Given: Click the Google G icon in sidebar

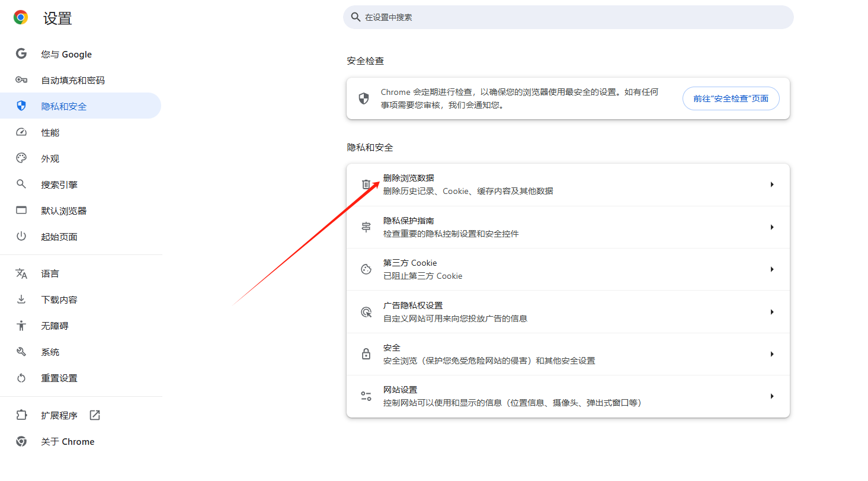Looking at the screenshot, I should [21, 54].
